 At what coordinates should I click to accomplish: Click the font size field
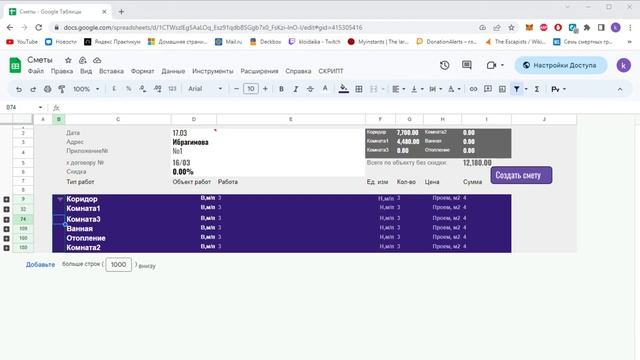pos(251,89)
